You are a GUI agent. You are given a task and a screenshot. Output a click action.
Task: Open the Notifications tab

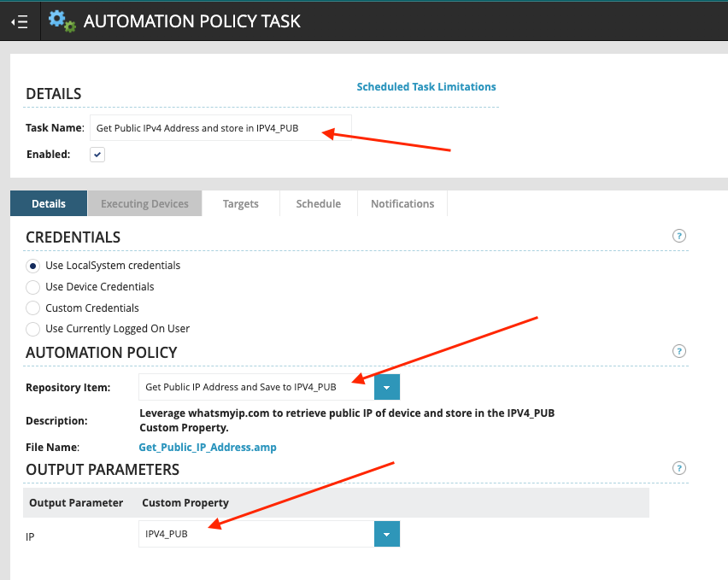[x=402, y=203]
